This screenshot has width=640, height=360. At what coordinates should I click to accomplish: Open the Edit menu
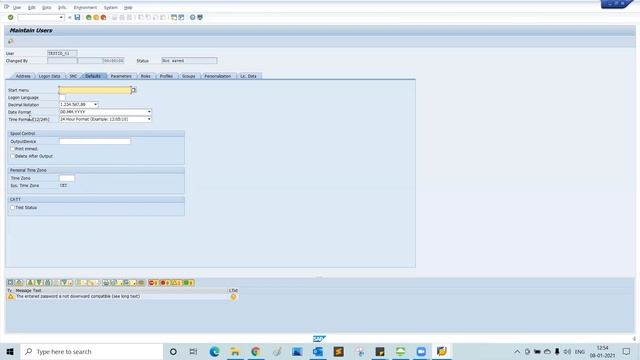point(31,7)
